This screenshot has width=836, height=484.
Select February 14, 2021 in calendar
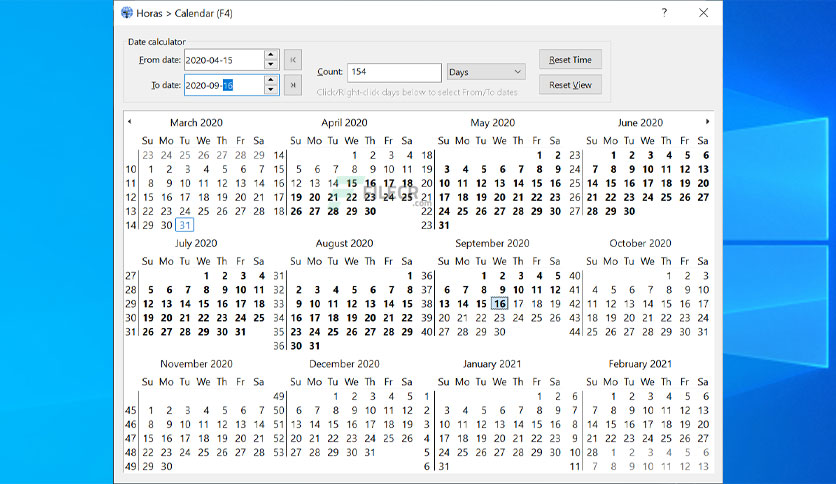(x=592, y=424)
